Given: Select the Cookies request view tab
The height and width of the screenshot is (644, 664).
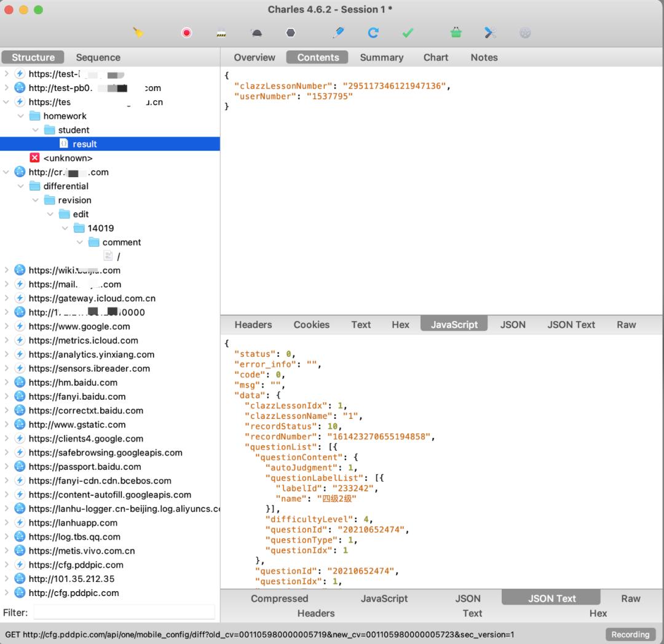Looking at the screenshot, I should (311, 325).
